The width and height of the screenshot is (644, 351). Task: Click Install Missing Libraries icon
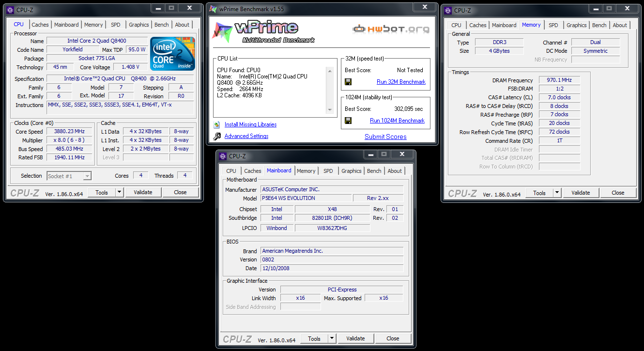pos(216,124)
